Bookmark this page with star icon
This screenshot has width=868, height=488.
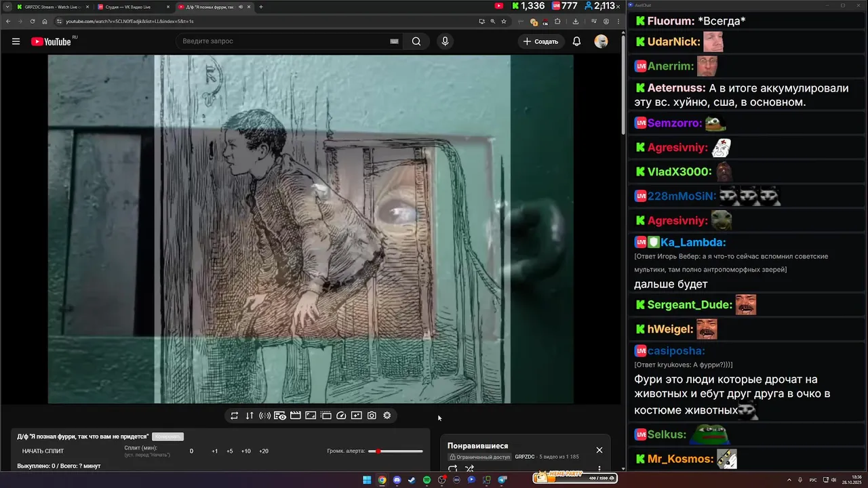coord(503,21)
